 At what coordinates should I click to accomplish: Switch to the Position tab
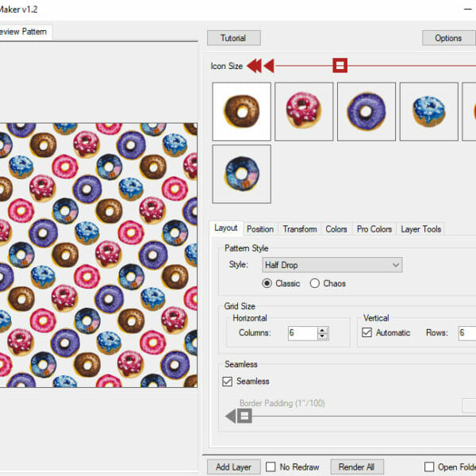[260, 229]
